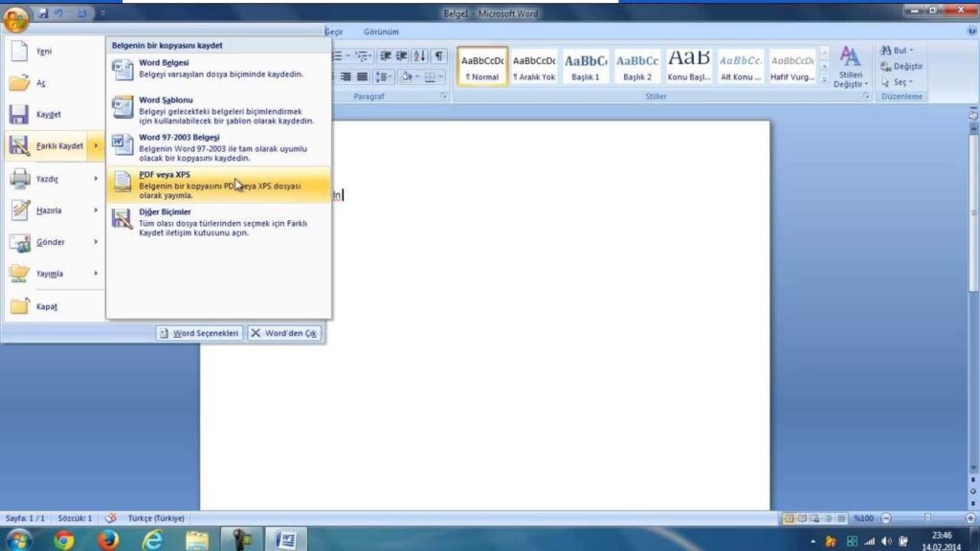Redo using the Quick Access toolbar icon
980x551 pixels.
click(82, 13)
